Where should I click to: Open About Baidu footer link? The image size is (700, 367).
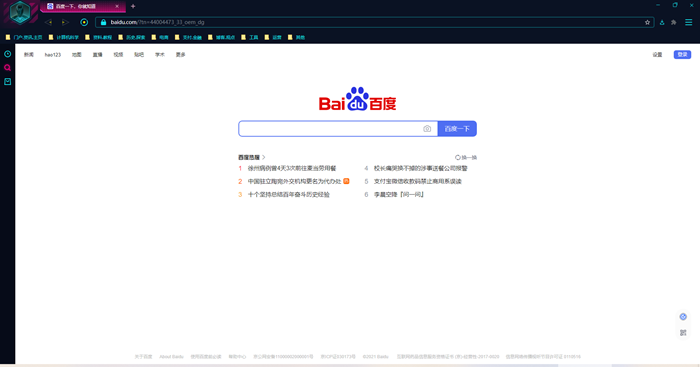pos(171,357)
